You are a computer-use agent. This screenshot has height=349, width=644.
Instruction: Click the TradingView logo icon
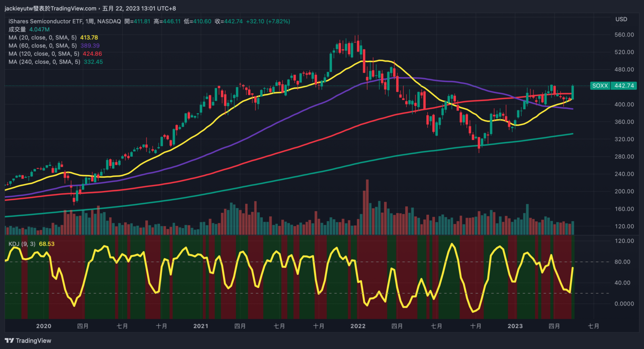point(10,341)
